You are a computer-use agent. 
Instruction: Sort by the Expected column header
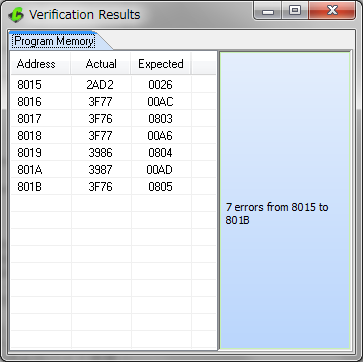(161, 64)
